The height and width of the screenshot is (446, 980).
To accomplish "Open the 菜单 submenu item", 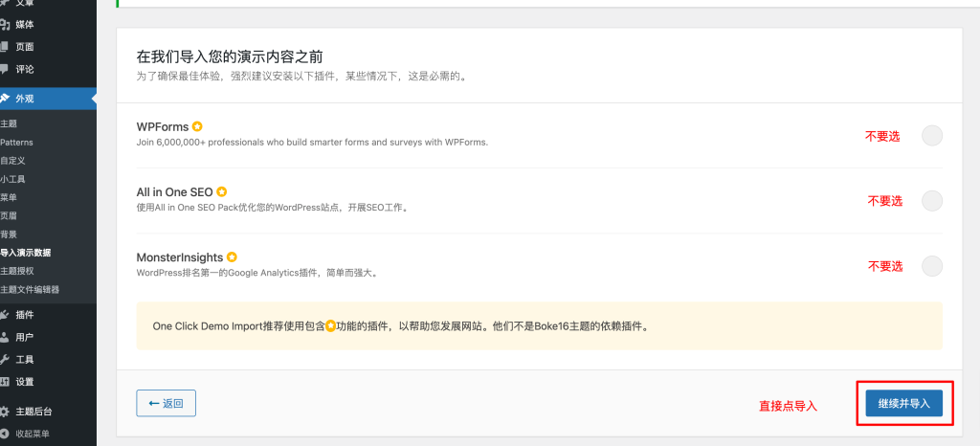I will point(9,197).
